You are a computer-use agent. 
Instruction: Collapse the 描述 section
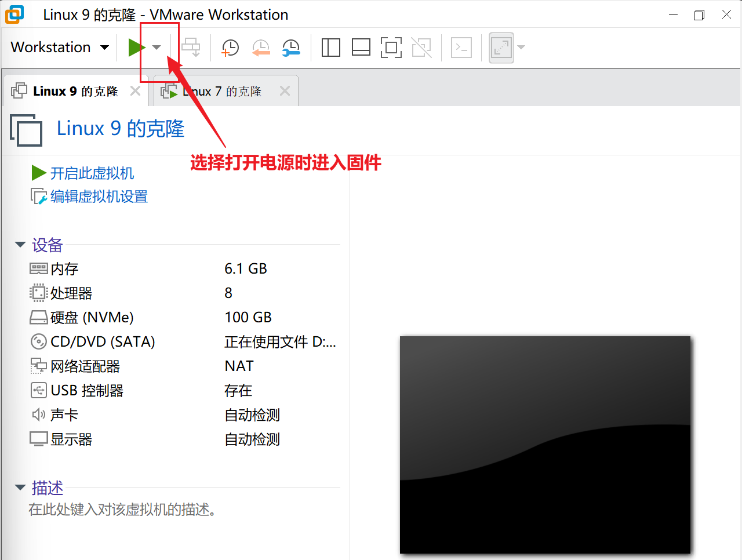[20, 488]
